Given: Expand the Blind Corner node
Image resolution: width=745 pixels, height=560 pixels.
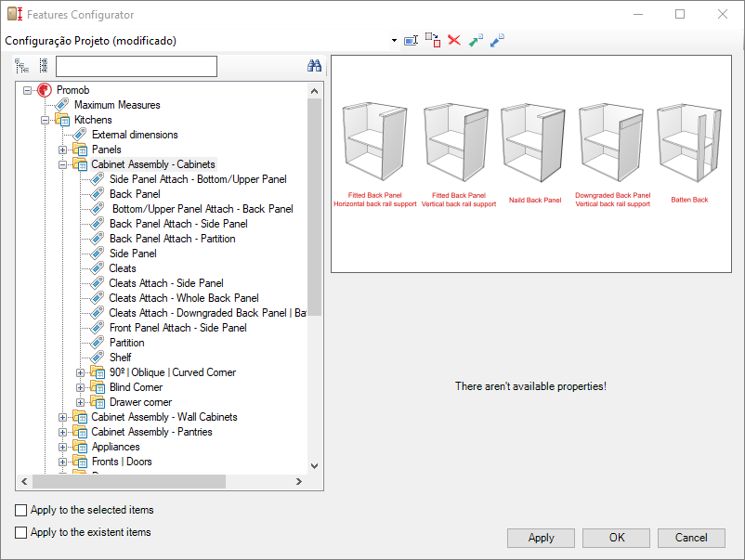Looking at the screenshot, I should [80, 387].
